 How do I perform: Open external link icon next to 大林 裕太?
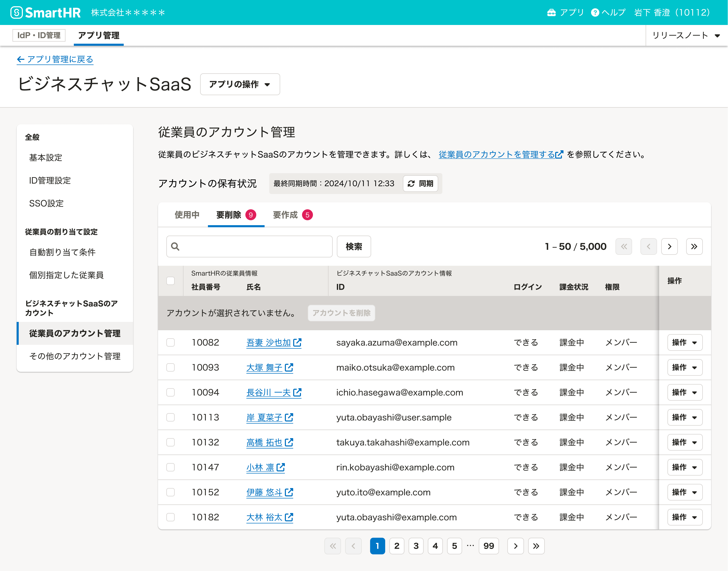pos(289,517)
